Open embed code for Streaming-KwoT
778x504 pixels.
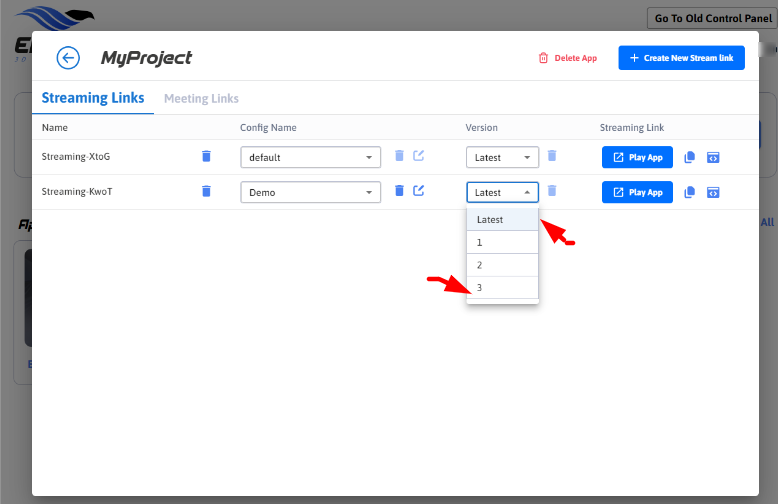point(713,192)
